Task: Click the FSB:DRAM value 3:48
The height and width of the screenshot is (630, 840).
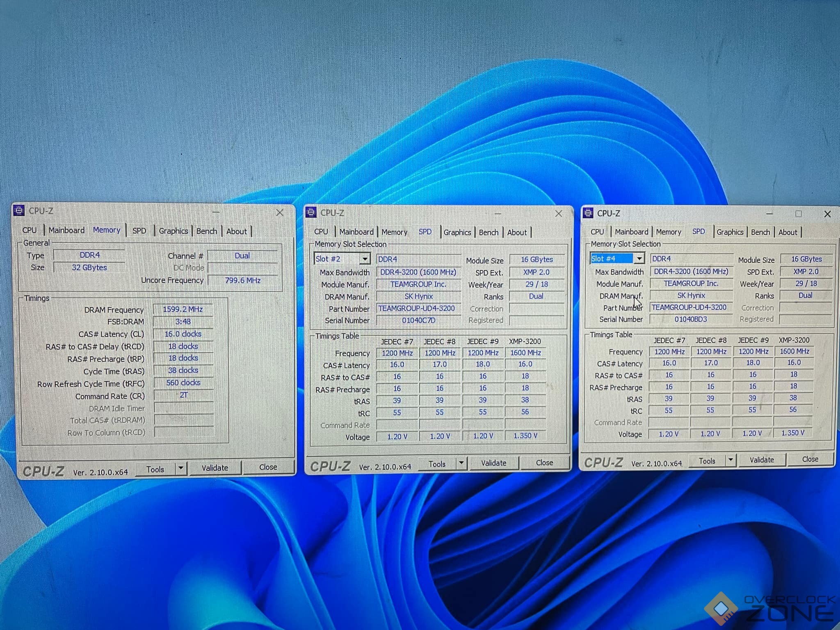Action: [x=183, y=322]
